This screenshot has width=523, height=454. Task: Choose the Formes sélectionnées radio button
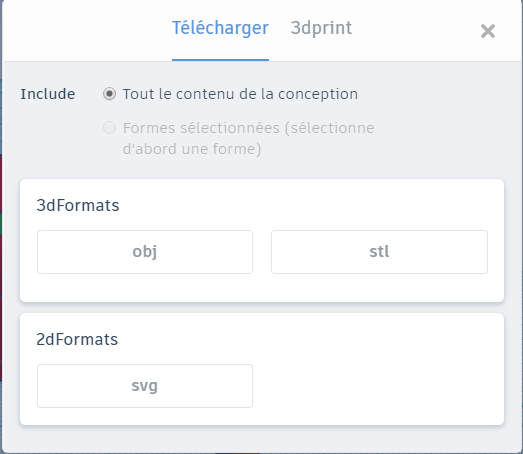(109, 128)
